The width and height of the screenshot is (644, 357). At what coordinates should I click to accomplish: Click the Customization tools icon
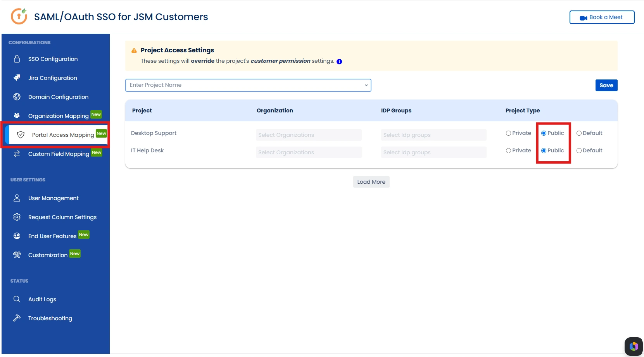pos(17,255)
